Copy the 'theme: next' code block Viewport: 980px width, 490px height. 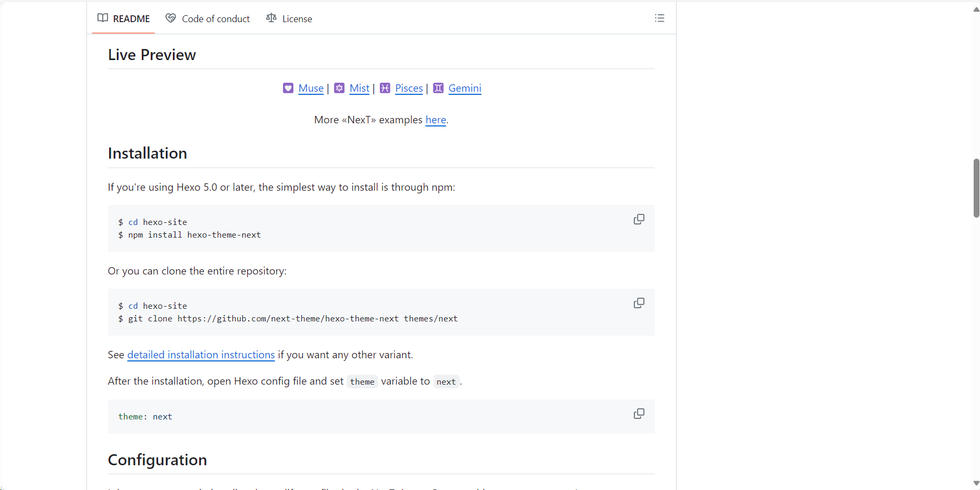click(639, 414)
